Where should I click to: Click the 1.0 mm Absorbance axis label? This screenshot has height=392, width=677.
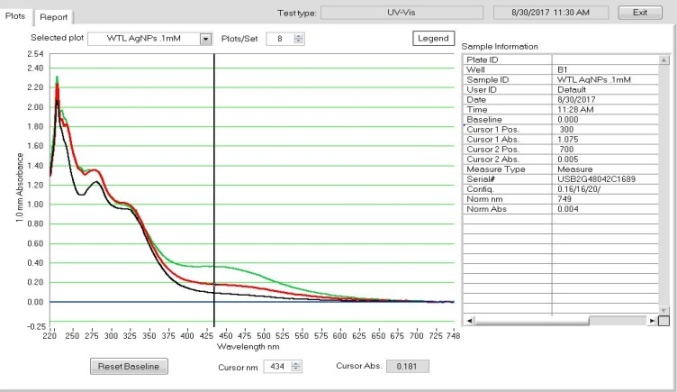pos(19,187)
